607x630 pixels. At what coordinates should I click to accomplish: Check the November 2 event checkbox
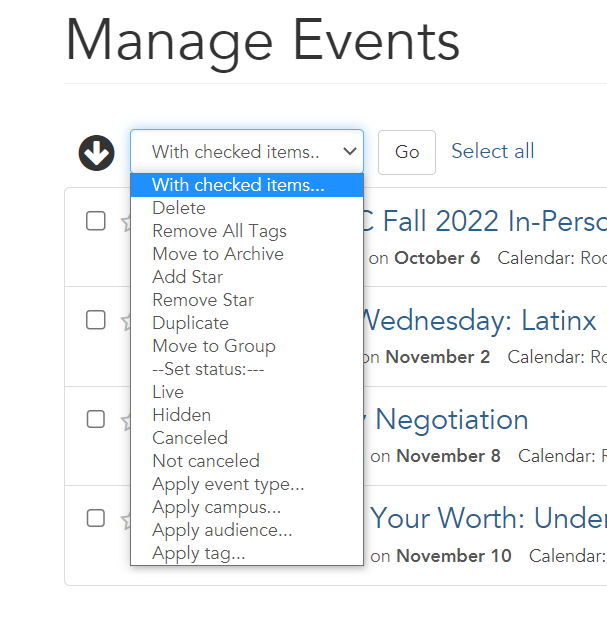pos(95,320)
